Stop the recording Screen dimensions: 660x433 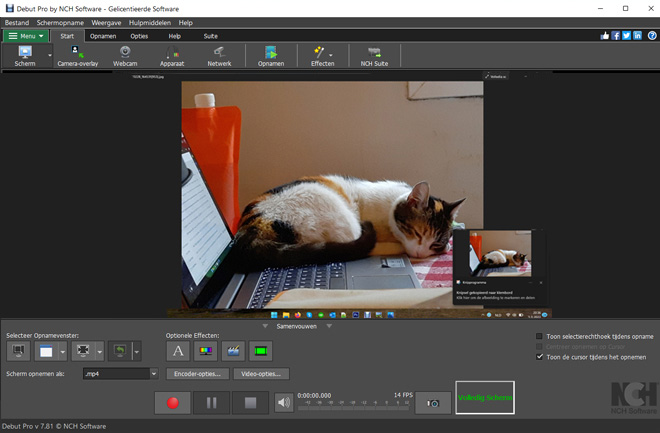pos(250,403)
